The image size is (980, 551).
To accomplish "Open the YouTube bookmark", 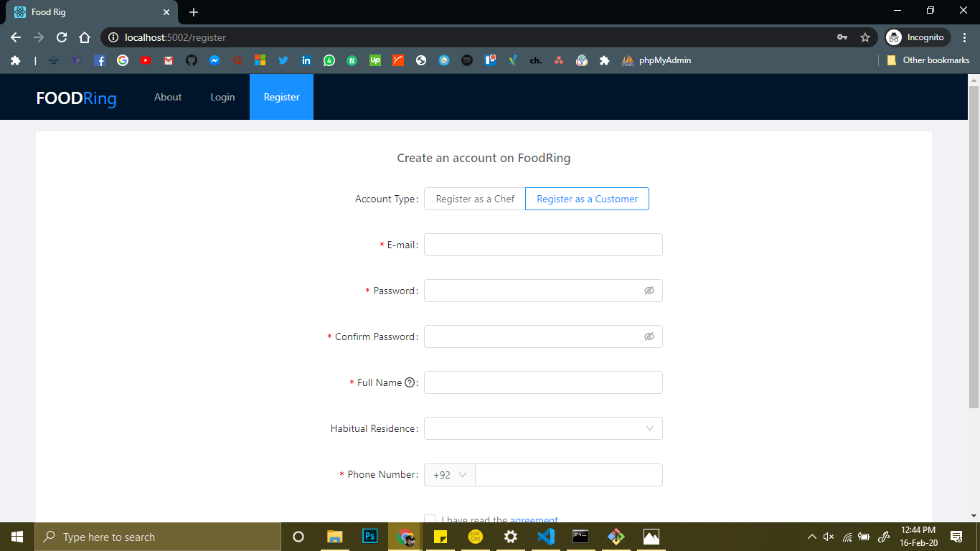I will tap(146, 60).
